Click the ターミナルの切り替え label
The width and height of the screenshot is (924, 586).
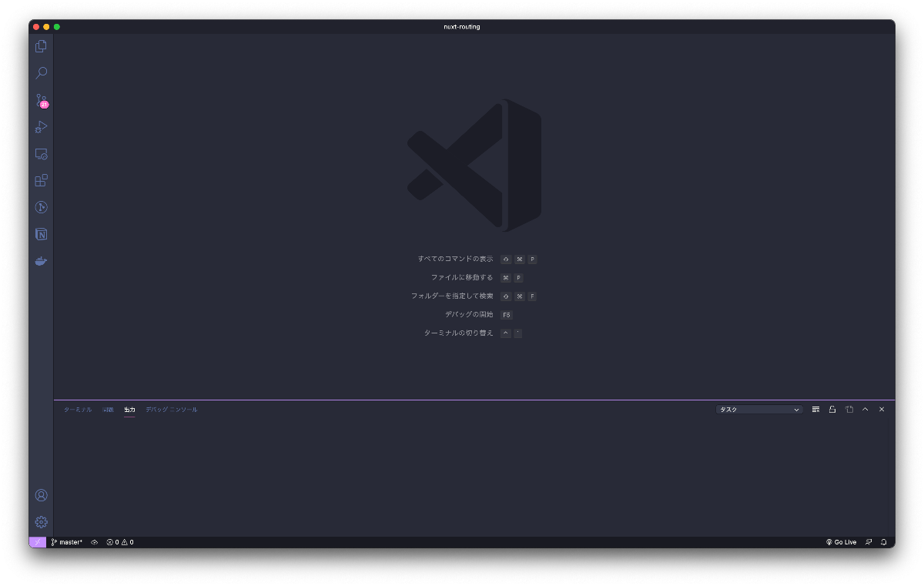coord(459,333)
